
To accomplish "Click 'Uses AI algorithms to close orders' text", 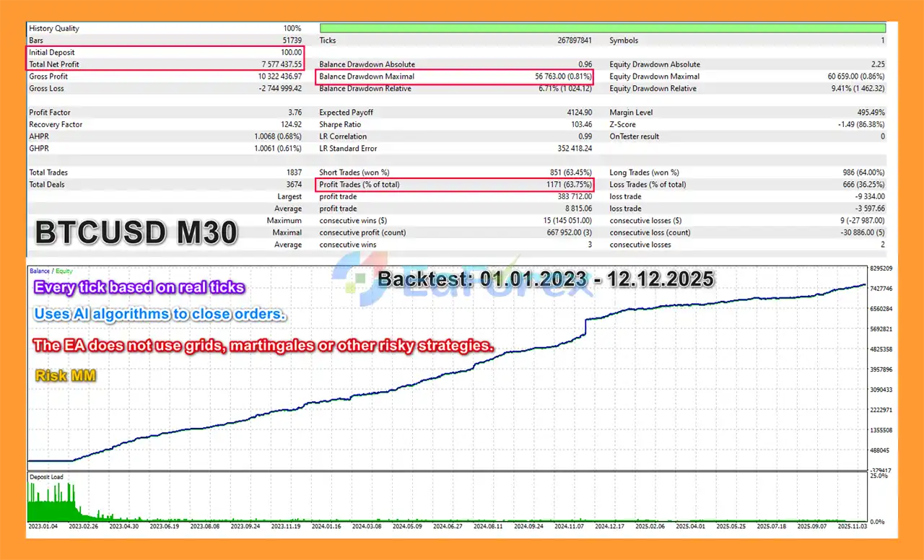I will pyautogui.click(x=160, y=315).
